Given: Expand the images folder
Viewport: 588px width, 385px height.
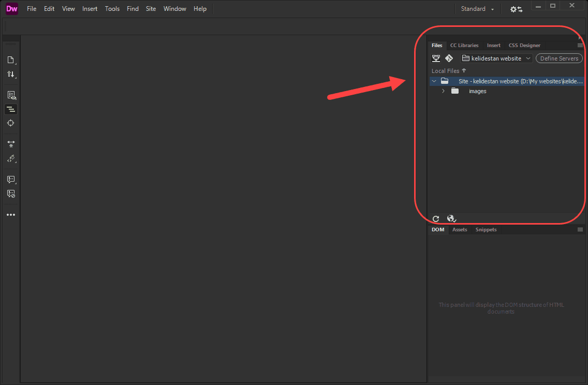Looking at the screenshot, I should click(x=443, y=91).
